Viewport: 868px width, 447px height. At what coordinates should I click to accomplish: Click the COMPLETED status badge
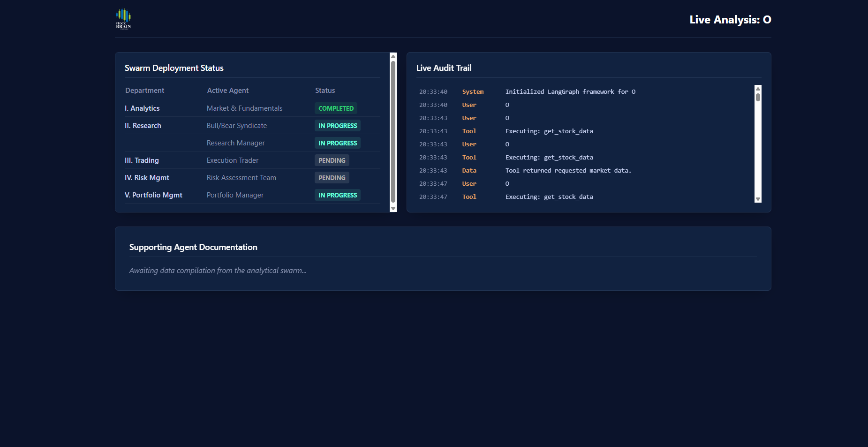click(x=336, y=108)
